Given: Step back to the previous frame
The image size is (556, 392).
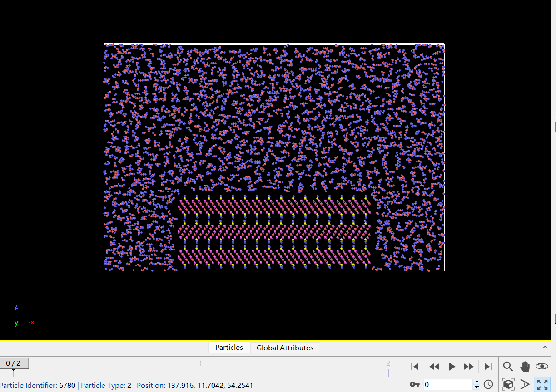Looking at the screenshot, I should pos(434,367).
